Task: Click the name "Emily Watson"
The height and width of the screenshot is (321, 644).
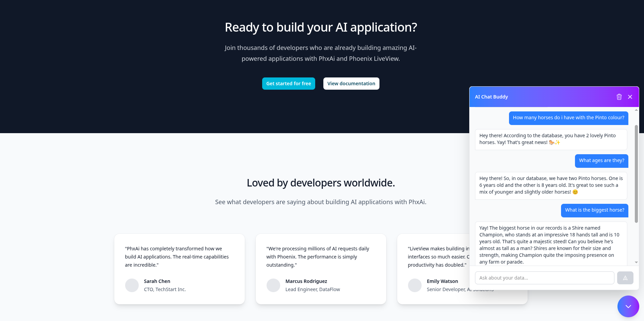Action: point(442,281)
